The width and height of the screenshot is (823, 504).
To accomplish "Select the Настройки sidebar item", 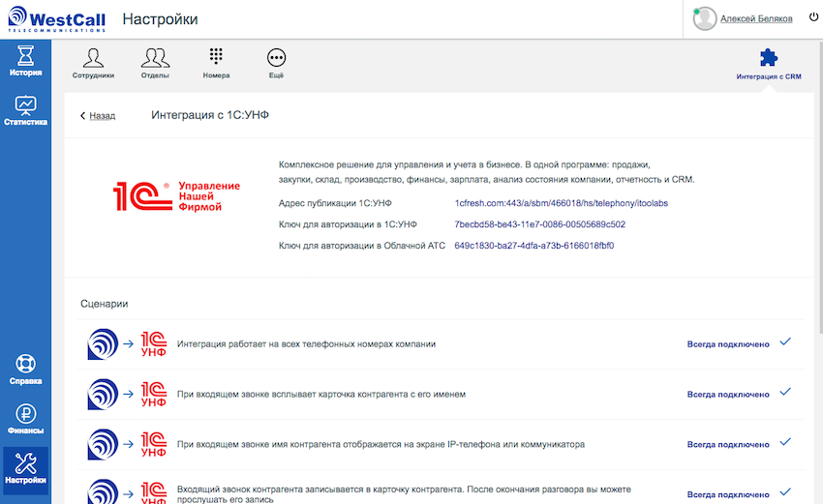I will point(25,469).
